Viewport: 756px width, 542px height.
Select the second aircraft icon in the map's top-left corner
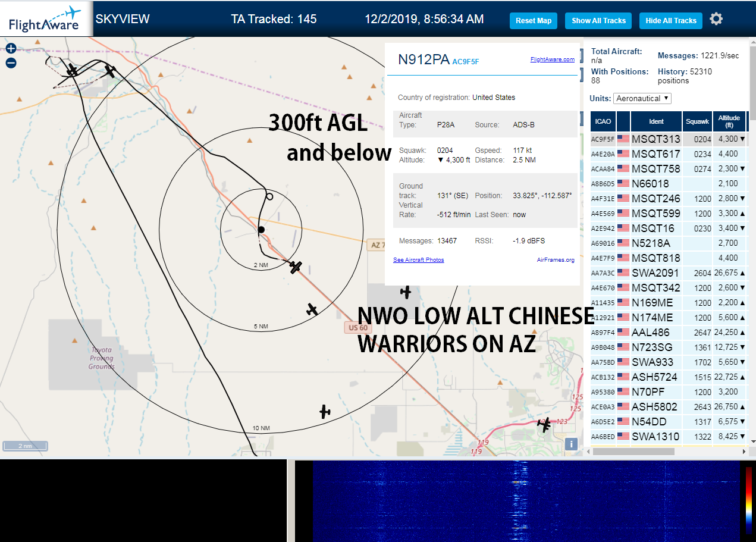(x=110, y=71)
